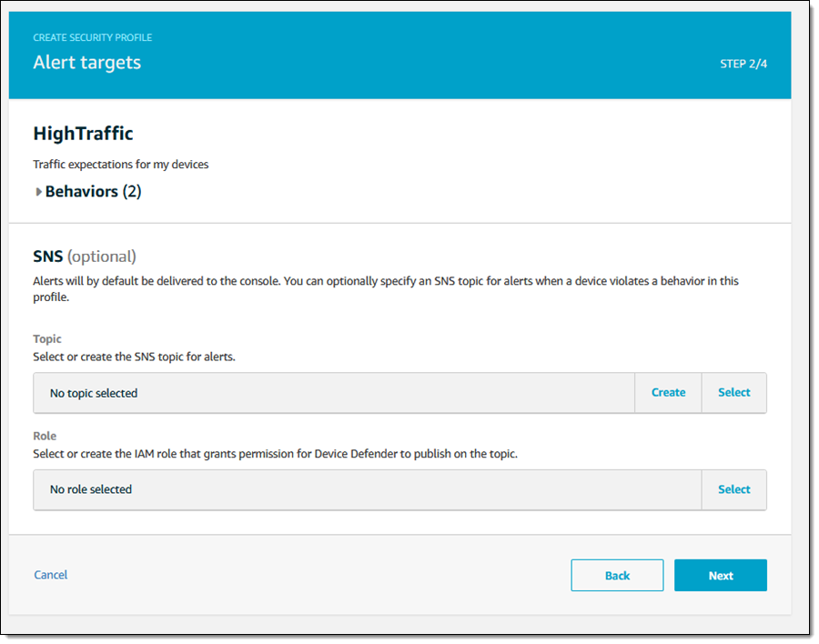
Task: Click the CREATE SECURITY PROFILE header text
Action: pos(93,38)
